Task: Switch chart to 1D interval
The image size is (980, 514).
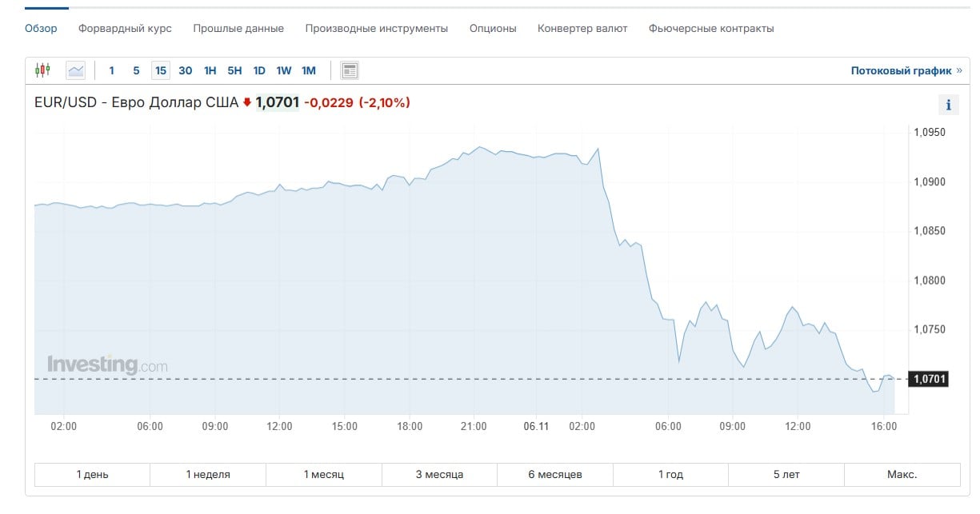Action: click(259, 70)
